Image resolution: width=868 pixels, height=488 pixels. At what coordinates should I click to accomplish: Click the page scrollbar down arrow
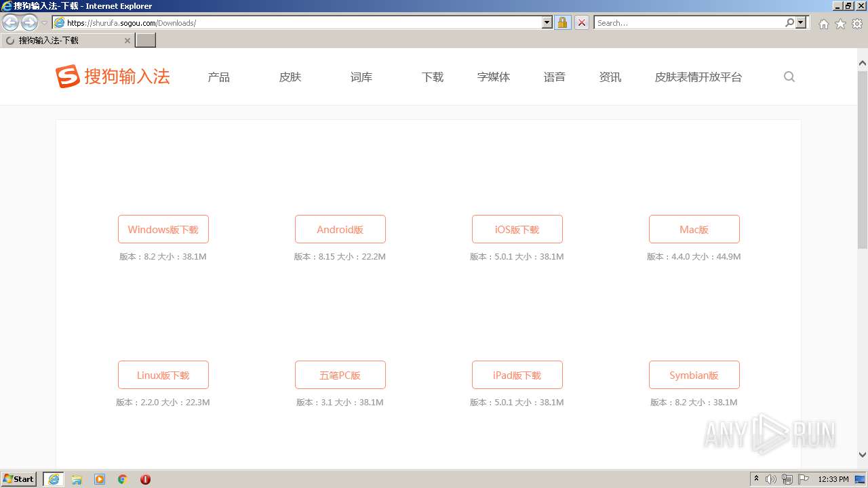point(863,455)
